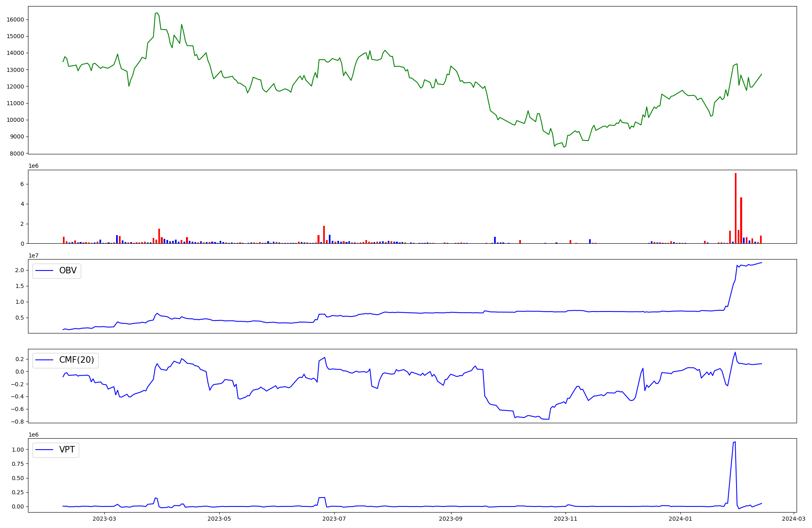This screenshot has width=812, height=528.
Task: Click the 2024-01 date tick label
Action: [680, 519]
